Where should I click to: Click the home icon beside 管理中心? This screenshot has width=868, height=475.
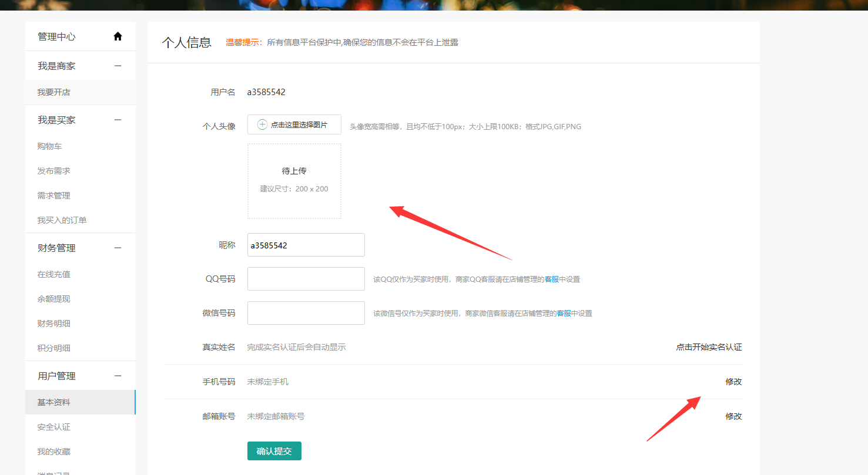[x=118, y=36]
